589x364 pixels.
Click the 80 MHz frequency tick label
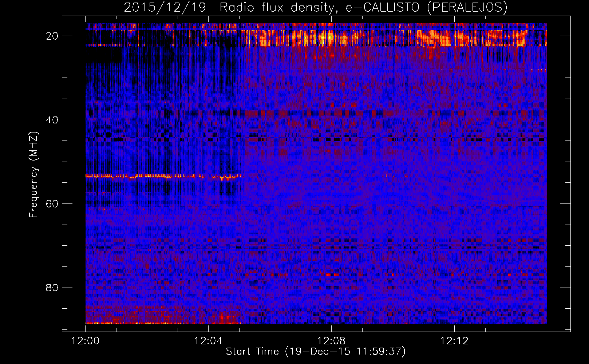click(52, 288)
